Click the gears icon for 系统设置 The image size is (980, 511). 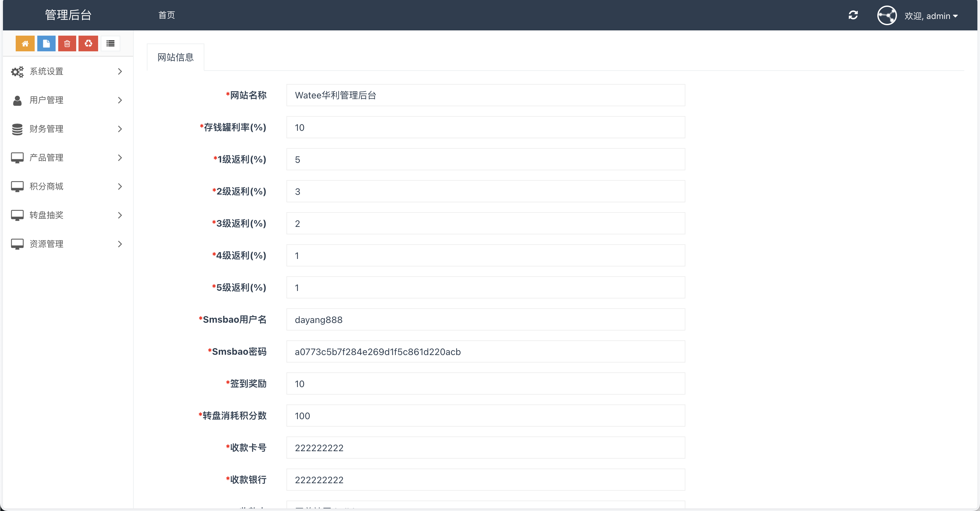click(x=17, y=72)
